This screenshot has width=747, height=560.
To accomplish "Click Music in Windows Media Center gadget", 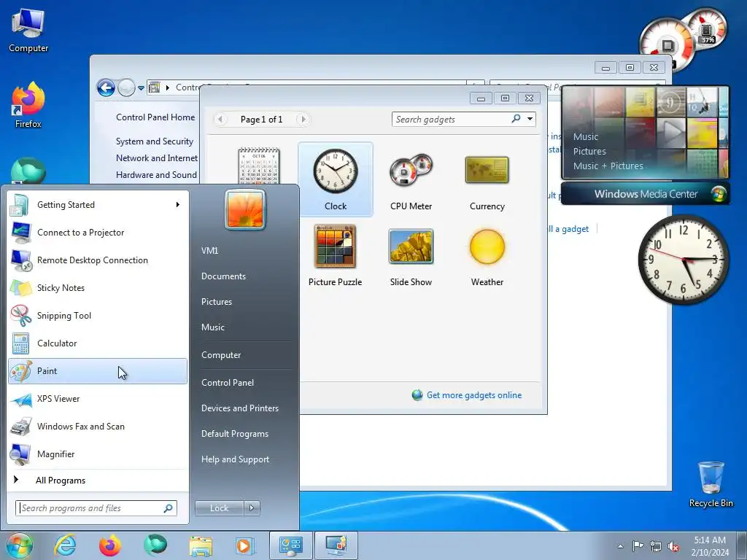I will (586, 136).
